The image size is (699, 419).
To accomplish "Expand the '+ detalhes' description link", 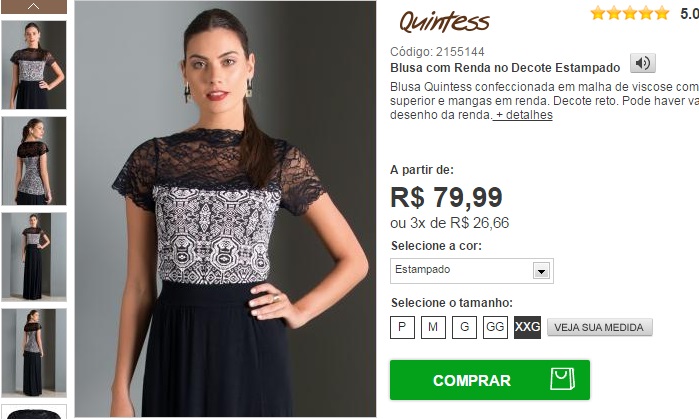I will click(x=523, y=115).
